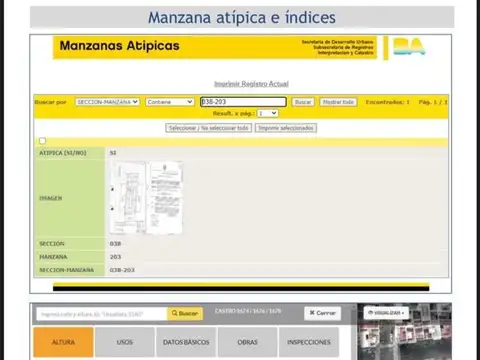Viewport: 480px width, 360px height.
Task: Click the BA city logo
Action: click(409, 46)
